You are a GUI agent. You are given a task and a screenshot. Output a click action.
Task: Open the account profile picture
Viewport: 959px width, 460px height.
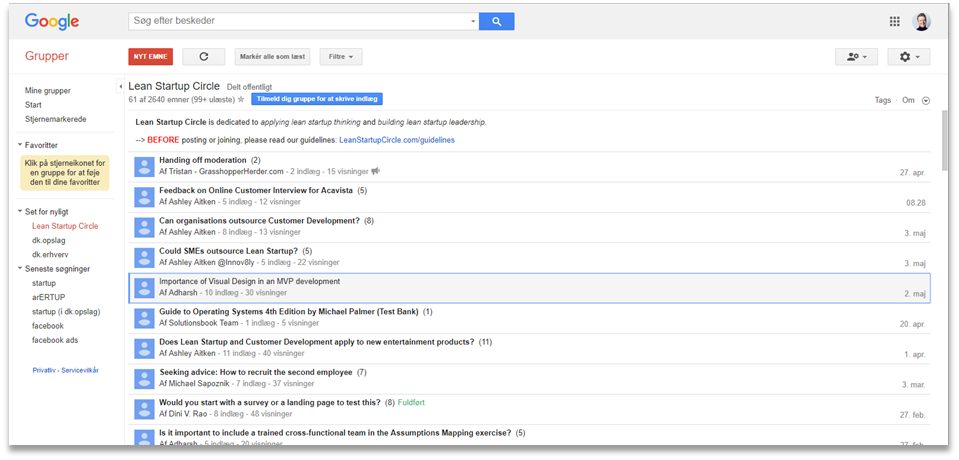coord(921,21)
